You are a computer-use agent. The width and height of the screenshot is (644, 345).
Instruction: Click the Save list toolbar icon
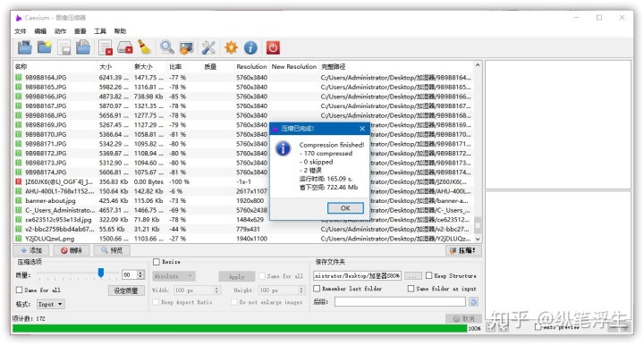(x=64, y=48)
